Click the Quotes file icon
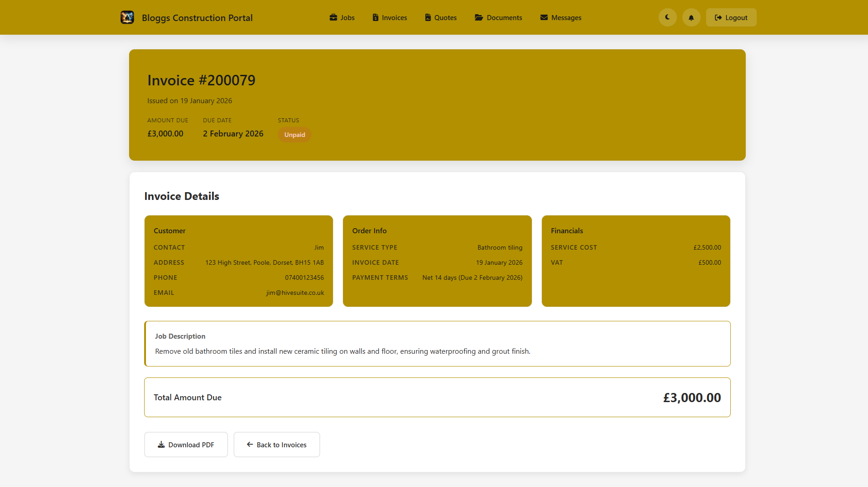 coord(427,17)
